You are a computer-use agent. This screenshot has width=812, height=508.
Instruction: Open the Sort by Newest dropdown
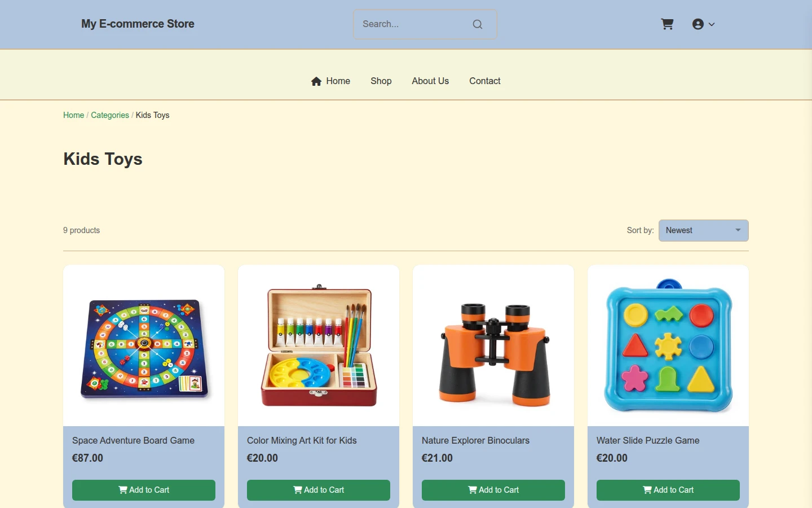[704, 230]
